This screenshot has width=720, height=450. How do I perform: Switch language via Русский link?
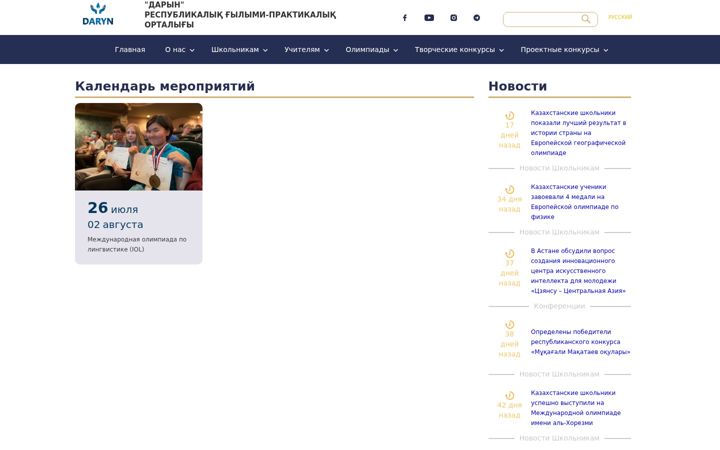(x=620, y=17)
